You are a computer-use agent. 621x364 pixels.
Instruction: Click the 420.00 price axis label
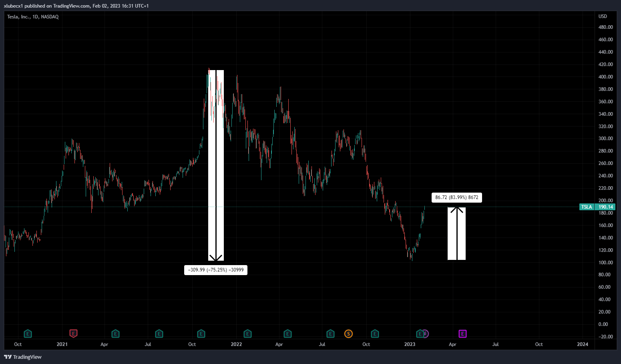click(605, 64)
